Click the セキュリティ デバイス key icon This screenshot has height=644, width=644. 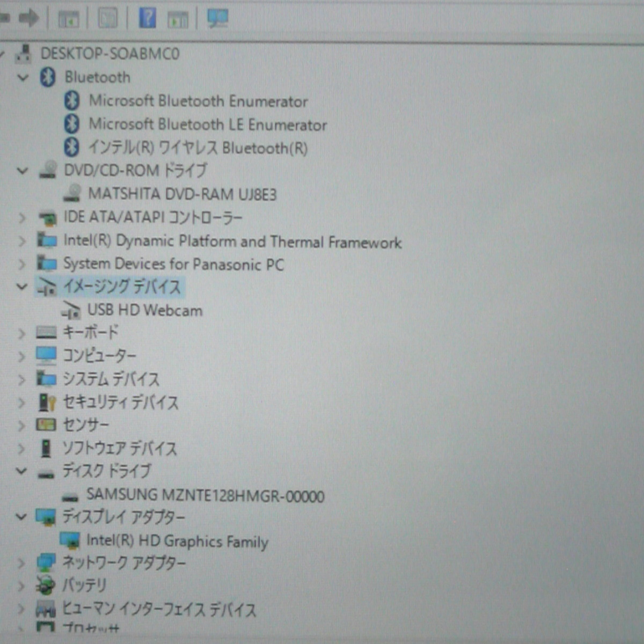tap(47, 402)
